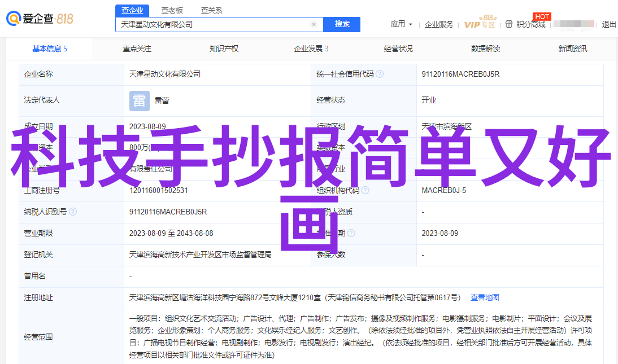This screenshot has height=364, width=618.
Task: Click the blurred user account name
Action: pos(573,24)
